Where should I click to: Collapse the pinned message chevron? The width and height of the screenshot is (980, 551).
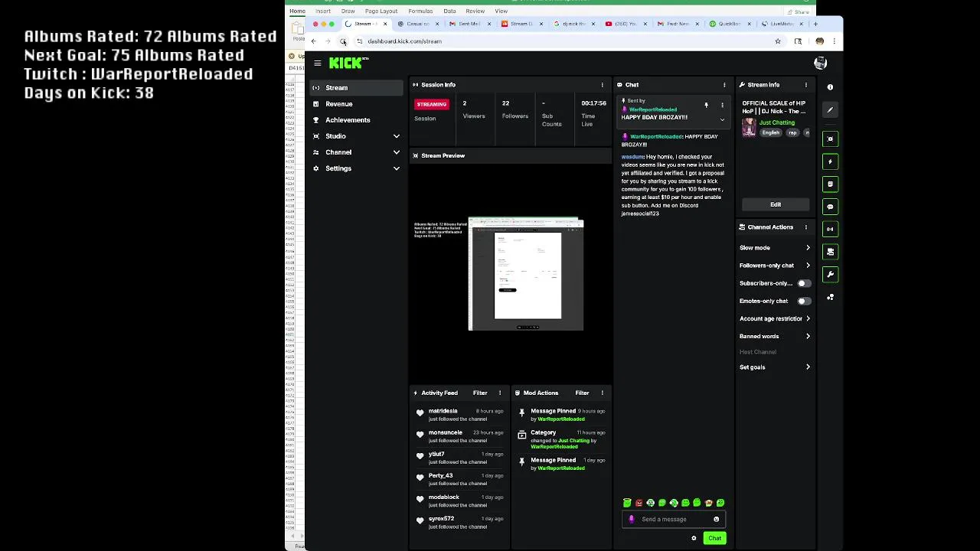[x=722, y=119]
